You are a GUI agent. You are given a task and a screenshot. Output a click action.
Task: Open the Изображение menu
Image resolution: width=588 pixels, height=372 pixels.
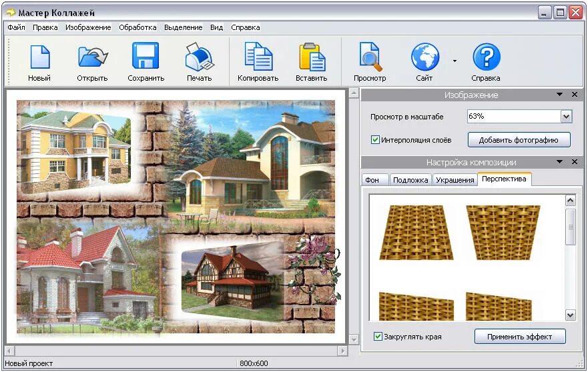point(88,27)
